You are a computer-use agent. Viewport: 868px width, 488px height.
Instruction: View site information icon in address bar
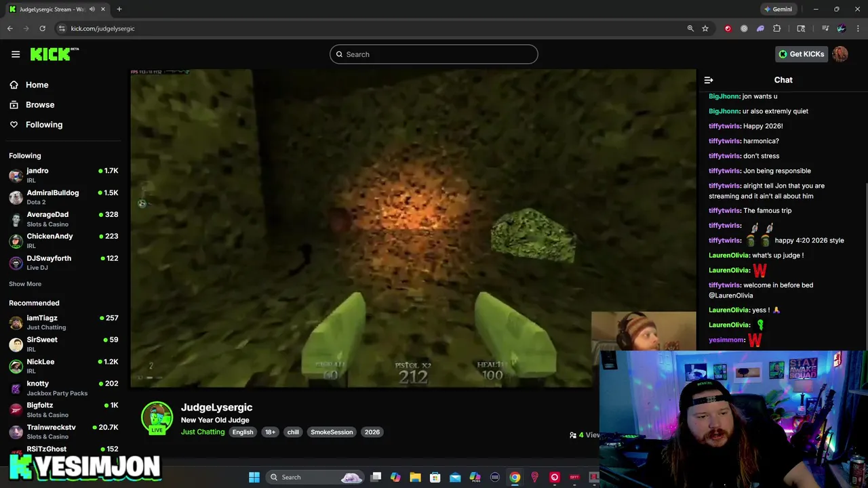[62, 28]
